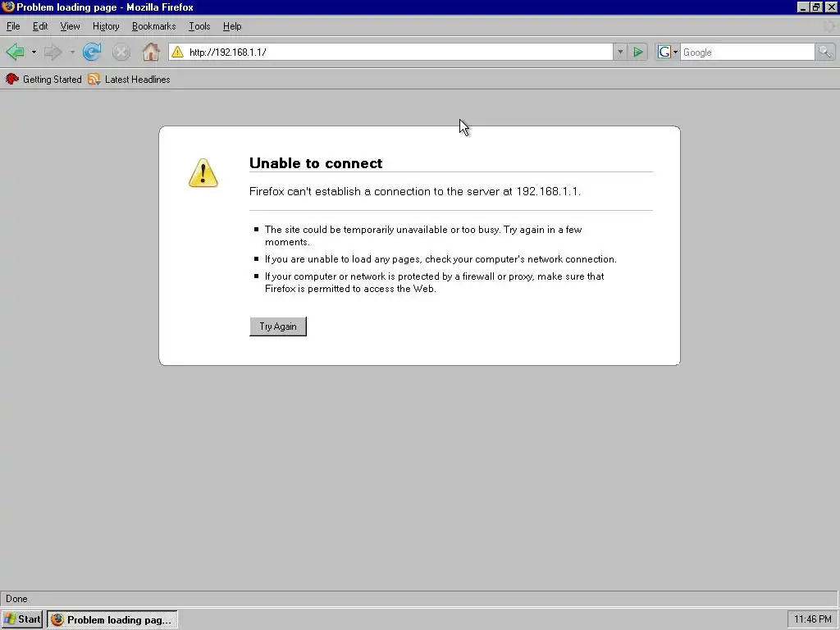Reload the current page
Screen dimensions: 840x630
[x=92, y=52]
